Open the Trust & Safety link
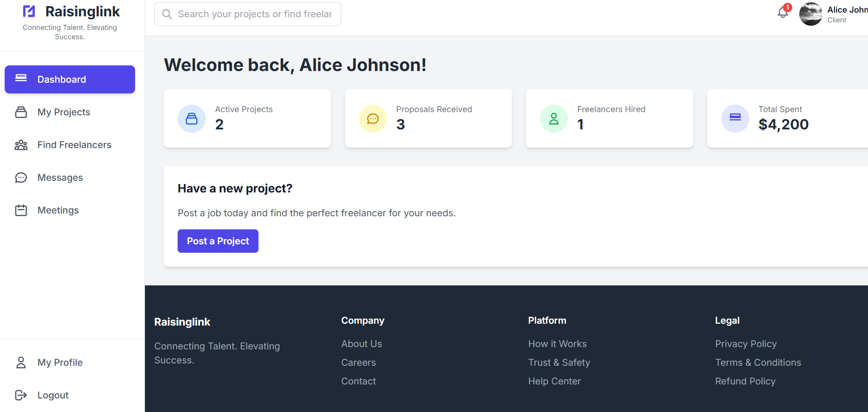This screenshot has width=868, height=412. click(559, 362)
